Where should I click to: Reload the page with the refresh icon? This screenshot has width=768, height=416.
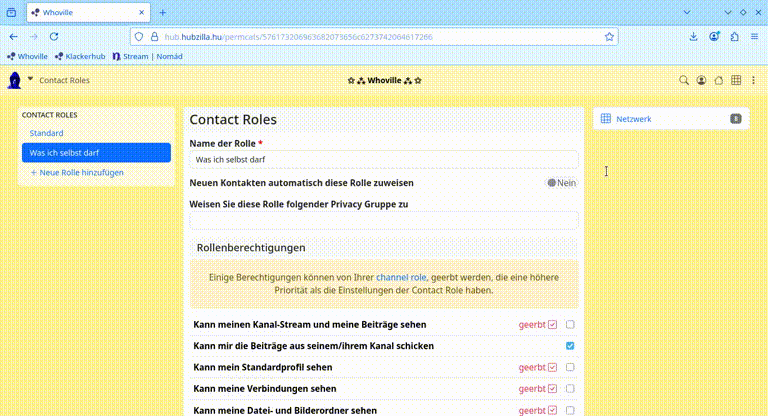pos(54,36)
